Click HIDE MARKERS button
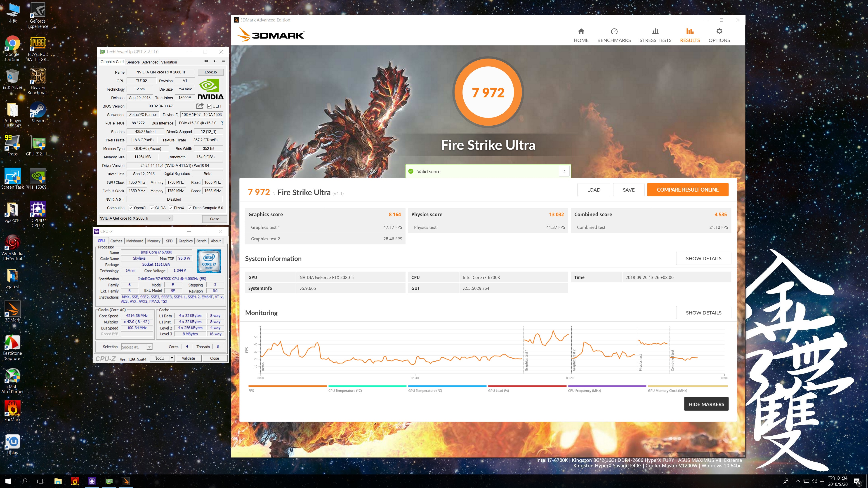 706,404
